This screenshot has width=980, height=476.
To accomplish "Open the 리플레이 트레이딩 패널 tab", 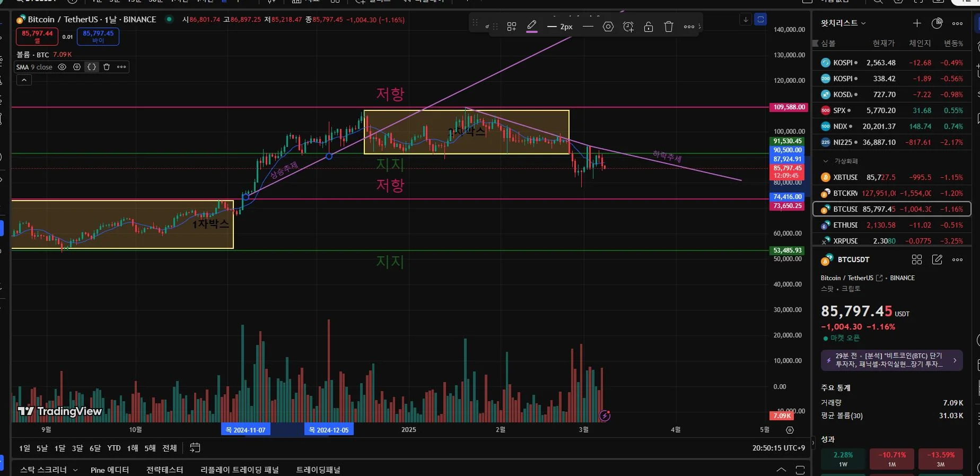I will click(x=240, y=470).
